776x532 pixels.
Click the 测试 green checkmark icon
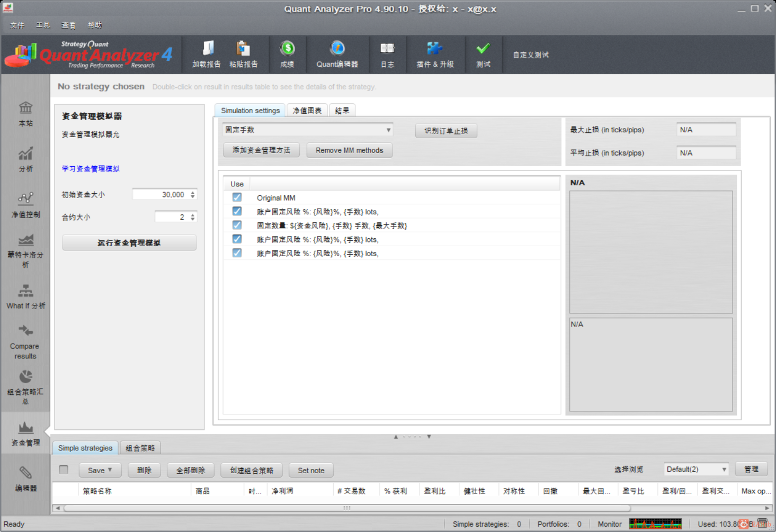(483, 55)
